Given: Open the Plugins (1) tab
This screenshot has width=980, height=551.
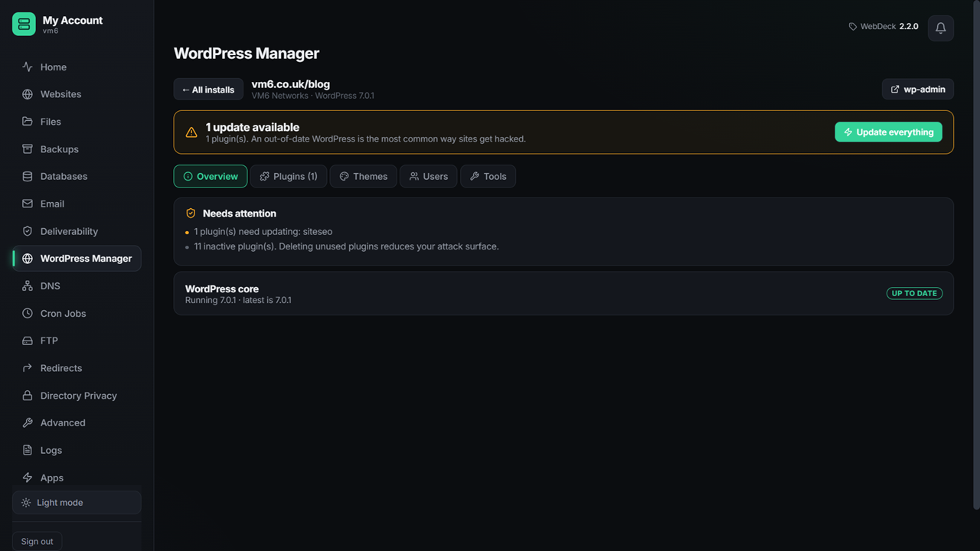Looking at the screenshot, I should (289, 176).
